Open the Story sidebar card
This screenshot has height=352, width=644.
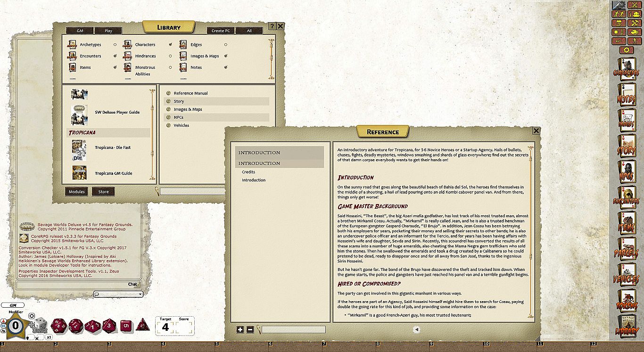tap(626, 147)
